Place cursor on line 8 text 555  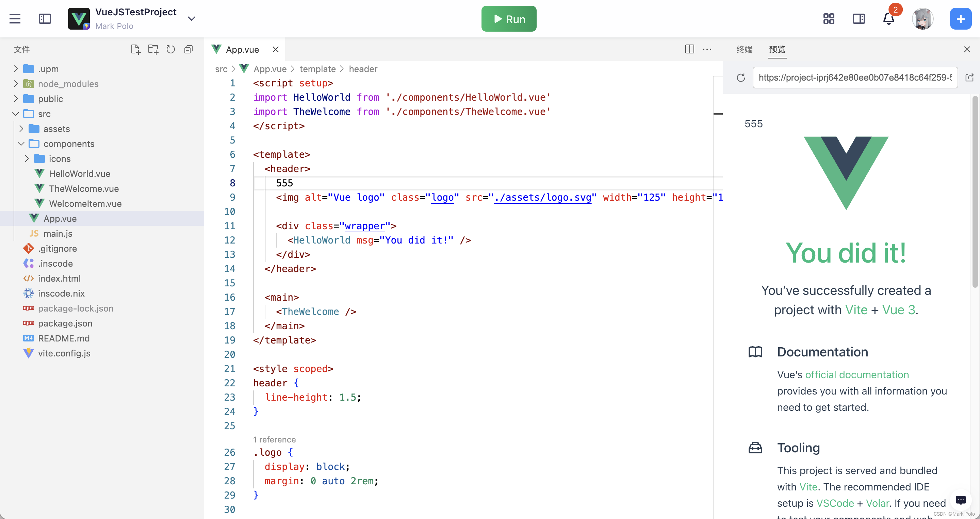[284, 183]
